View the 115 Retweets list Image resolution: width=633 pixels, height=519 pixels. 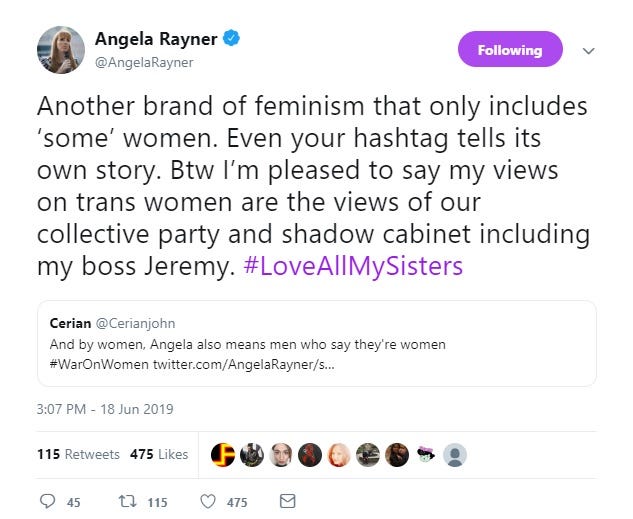point(78,454)
